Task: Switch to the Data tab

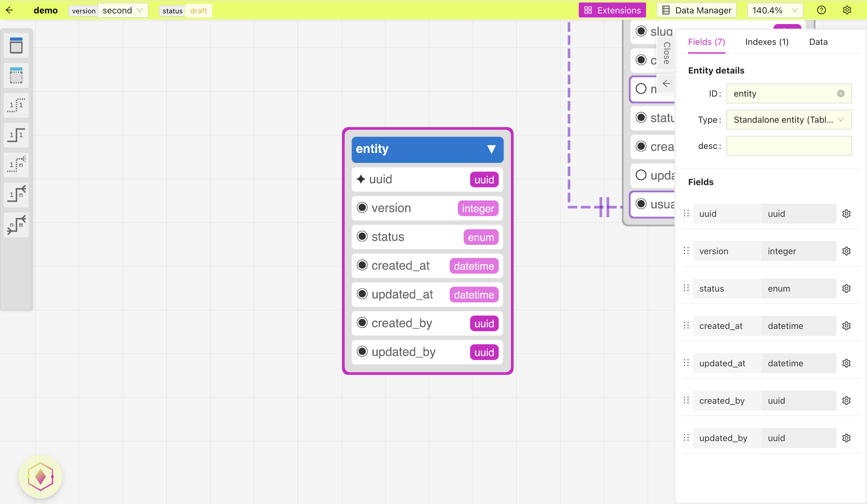Action: coord(818,42)
